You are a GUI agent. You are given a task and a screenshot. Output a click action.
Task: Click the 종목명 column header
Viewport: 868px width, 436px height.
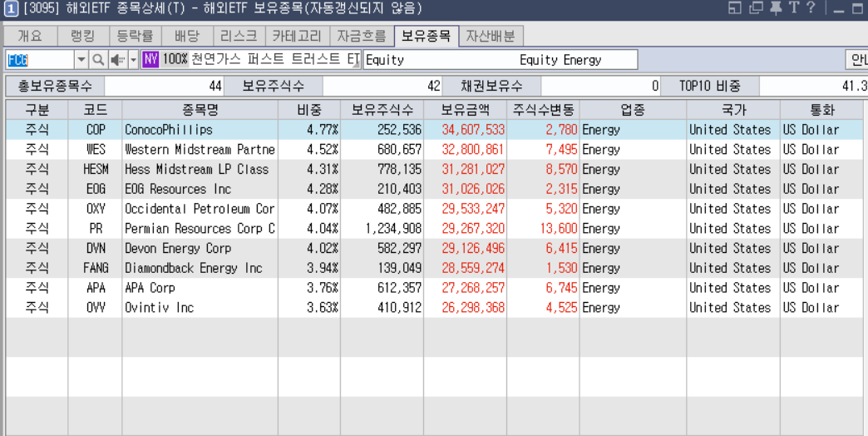point(200,110)
